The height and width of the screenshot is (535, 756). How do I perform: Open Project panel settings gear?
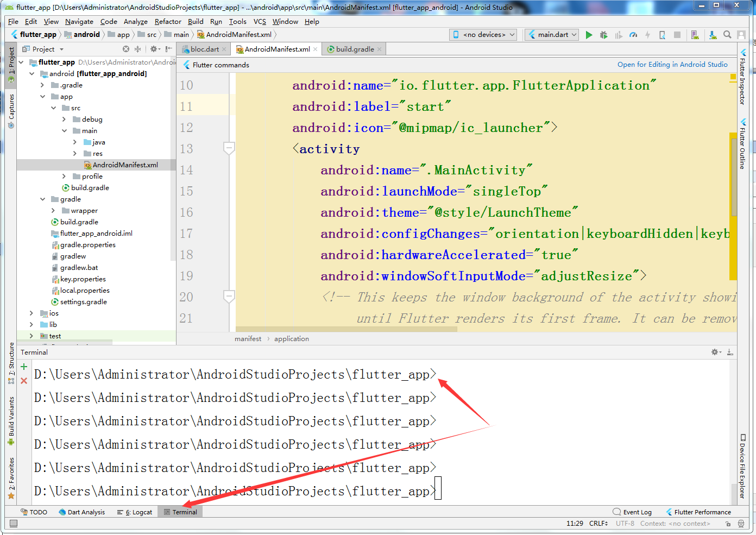coord(154,49)
